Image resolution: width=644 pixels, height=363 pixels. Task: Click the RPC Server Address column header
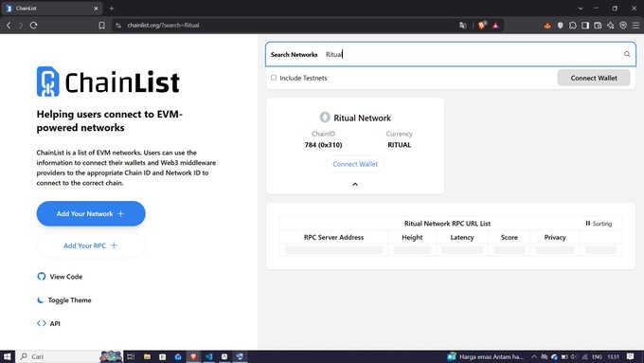click(333, 237)
